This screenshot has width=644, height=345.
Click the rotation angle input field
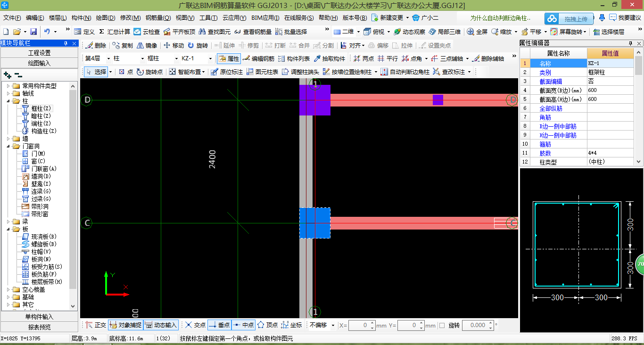pos(478,325)
